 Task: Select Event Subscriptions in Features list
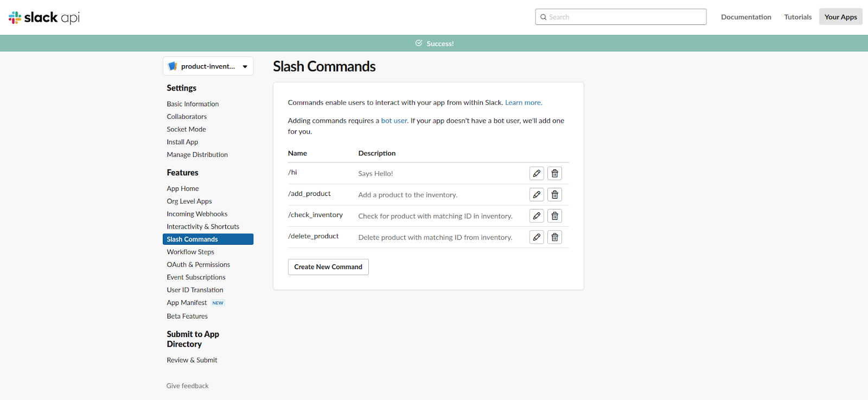196,277
